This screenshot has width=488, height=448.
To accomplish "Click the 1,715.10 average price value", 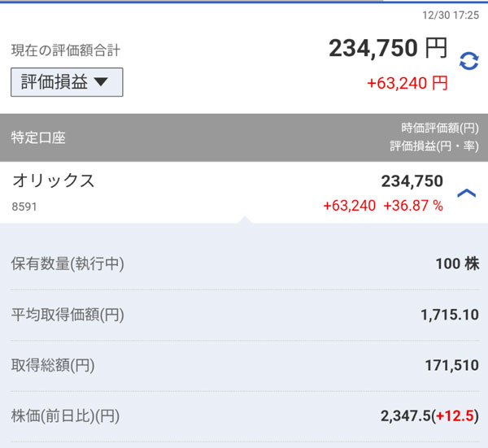I will tap(450, 314).
